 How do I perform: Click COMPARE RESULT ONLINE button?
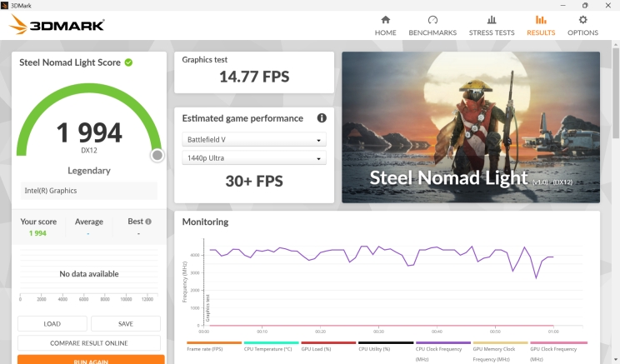click(89, 343)
